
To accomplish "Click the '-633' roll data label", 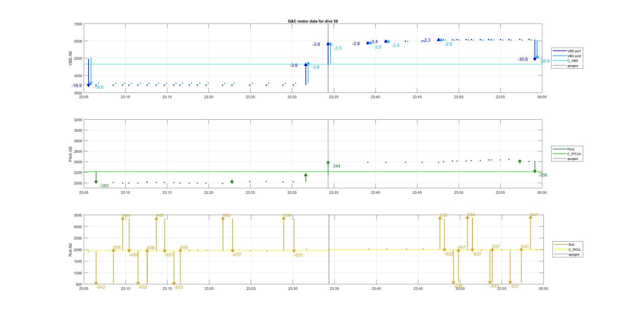I will click(x=449, y=254).
